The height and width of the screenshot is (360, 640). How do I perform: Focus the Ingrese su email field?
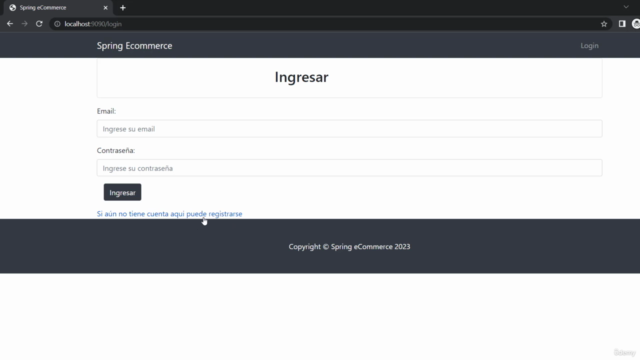coord(349,129)
